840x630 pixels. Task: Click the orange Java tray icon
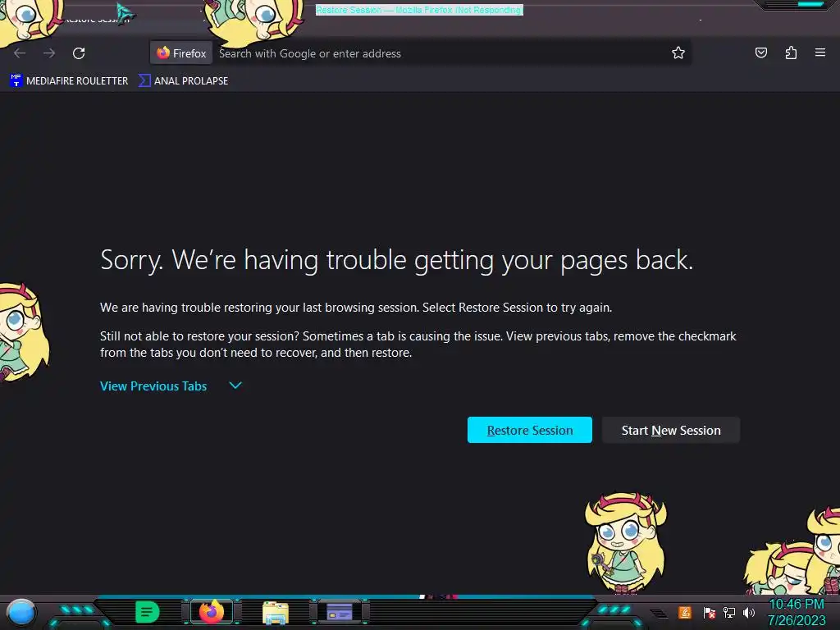[685, 612]
